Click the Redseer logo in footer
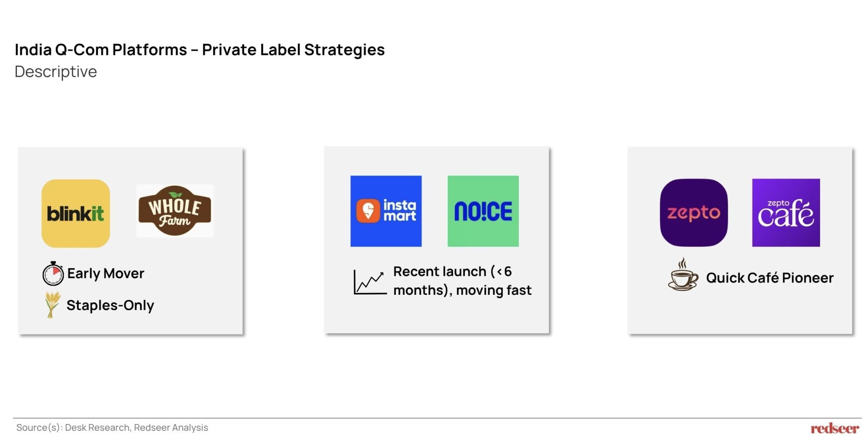868x446 pixels. point(835,428)
